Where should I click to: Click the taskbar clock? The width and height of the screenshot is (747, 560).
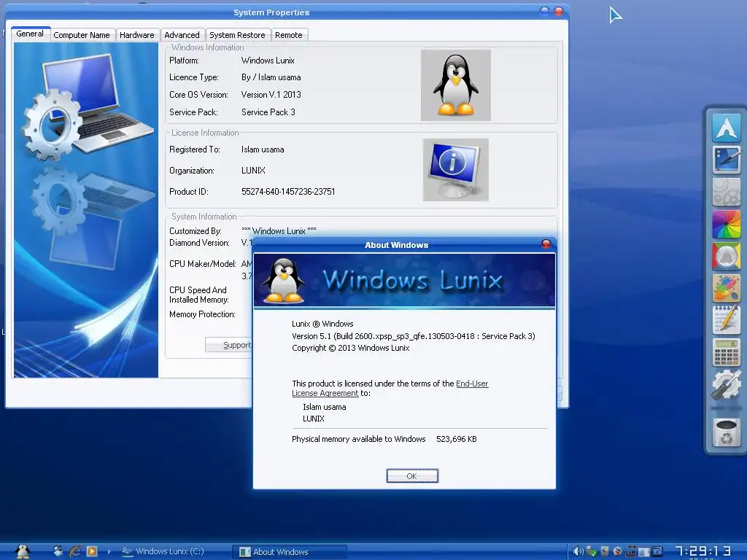coord(703,551)
